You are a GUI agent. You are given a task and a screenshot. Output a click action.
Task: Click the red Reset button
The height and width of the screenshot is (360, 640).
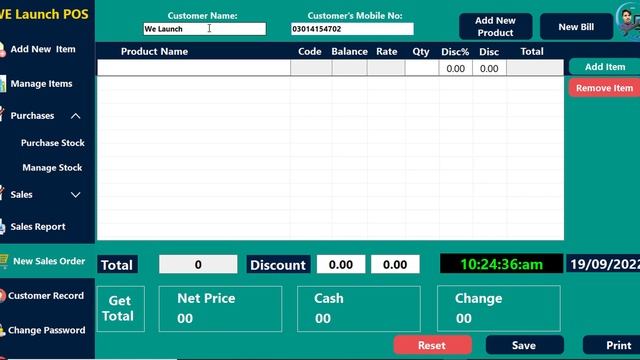pyautogui.click(x=433, y=345)
